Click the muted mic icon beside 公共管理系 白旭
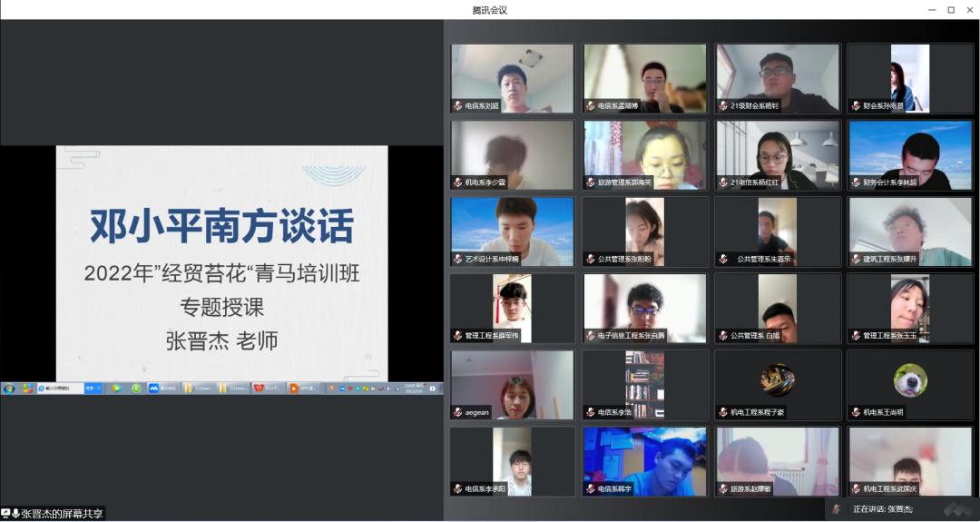 pyautogui.click(x=723, y=336)
